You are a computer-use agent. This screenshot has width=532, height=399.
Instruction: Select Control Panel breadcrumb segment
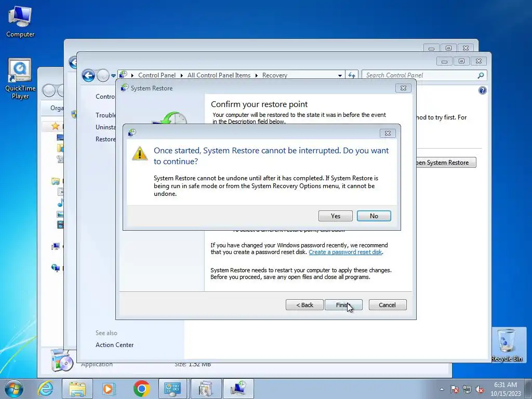pyautogui.click(x=157, y=75)
